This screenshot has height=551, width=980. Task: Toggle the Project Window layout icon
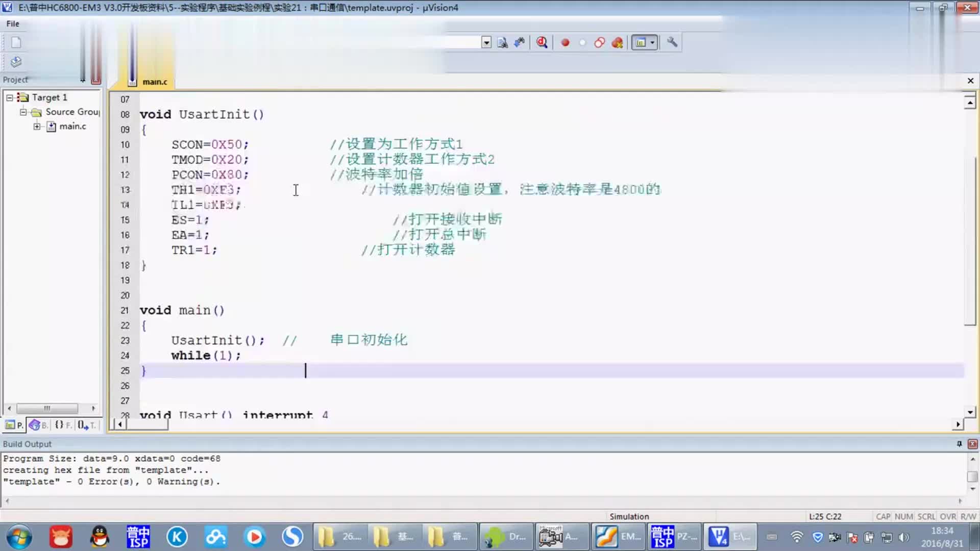click(x=641, y=43)
